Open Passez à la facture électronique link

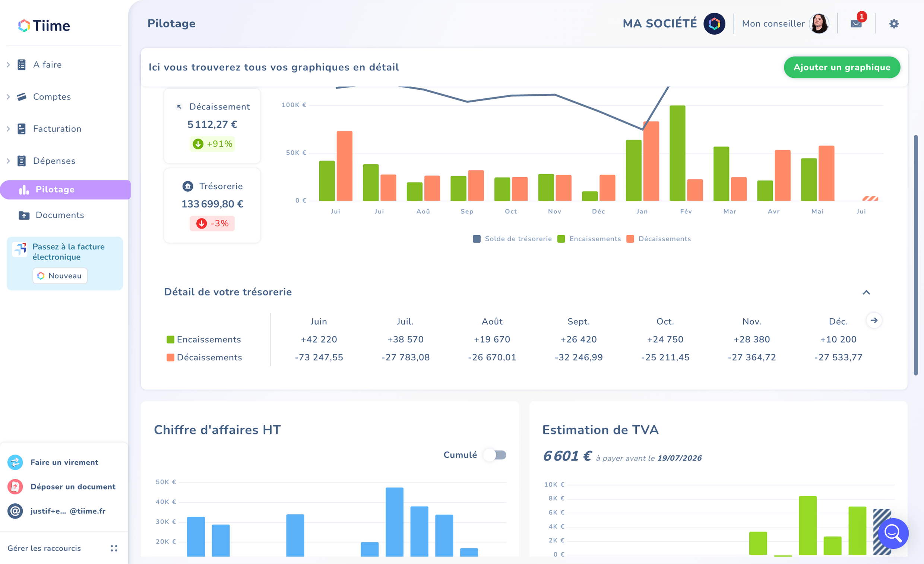pos(68,252)
